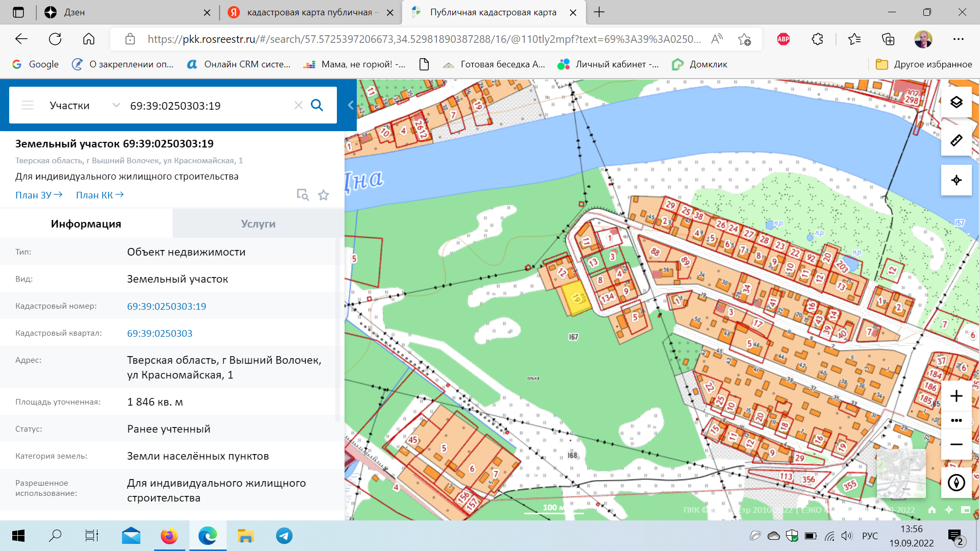Viewport: 980px width, 551px height.
Task: Clear the cadastral number search field
Action: (x=299, y=105)
